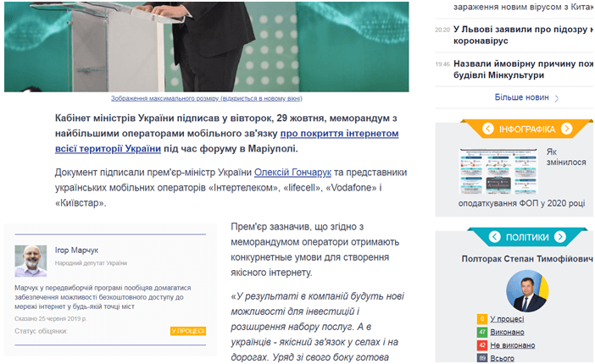
Task: Read Марчук's promise text about free internet
Action: click(x=103, y=297)
